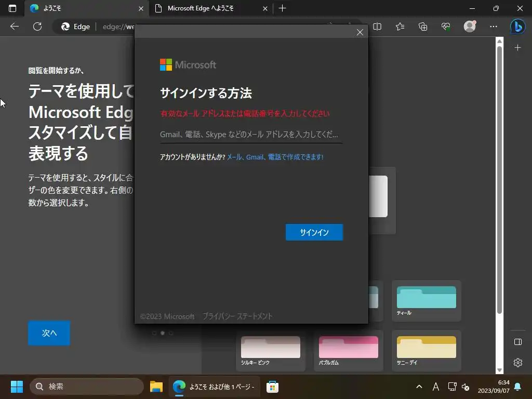The width and height of the screenshot is (532, 399).
Task: Close the Microsoft Edge へようこそ tab
Action: [x=265, y=8]
